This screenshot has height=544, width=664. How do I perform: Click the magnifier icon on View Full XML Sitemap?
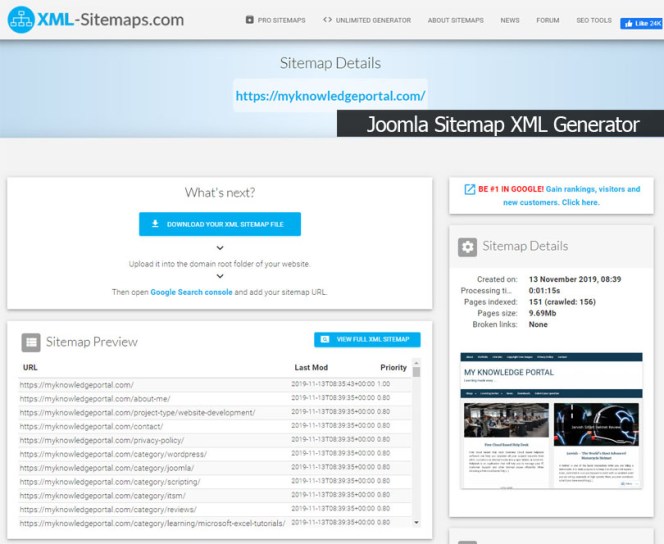click(325, 340)
